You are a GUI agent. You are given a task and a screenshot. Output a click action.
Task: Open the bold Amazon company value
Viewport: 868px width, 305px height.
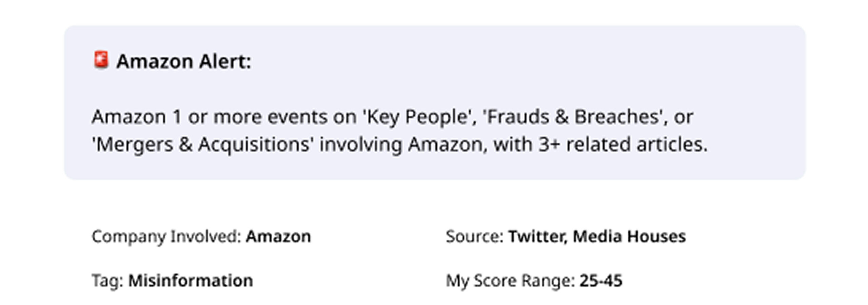(278, 236)
